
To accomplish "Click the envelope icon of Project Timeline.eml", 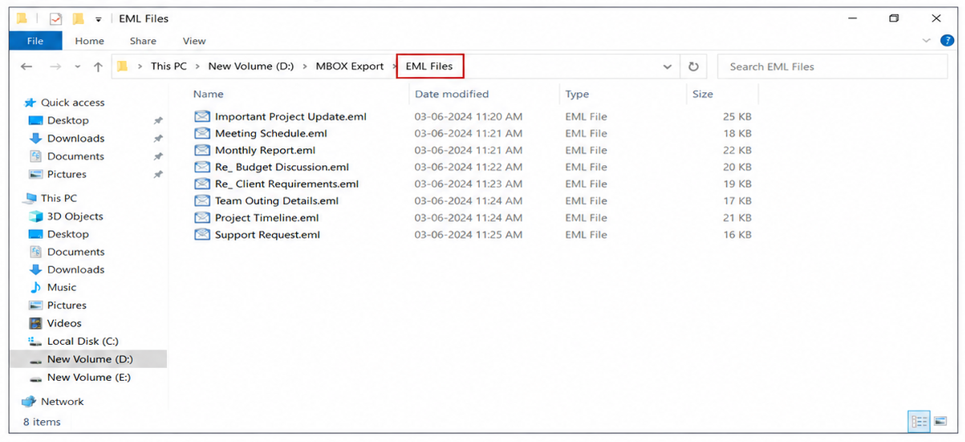I will coord(202,217).
